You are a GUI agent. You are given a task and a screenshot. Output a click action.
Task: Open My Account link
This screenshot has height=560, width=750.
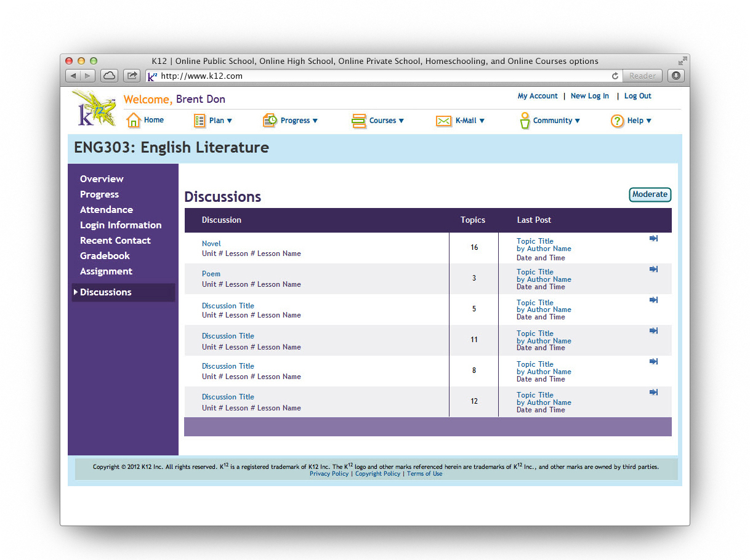[x=538, y=96]
